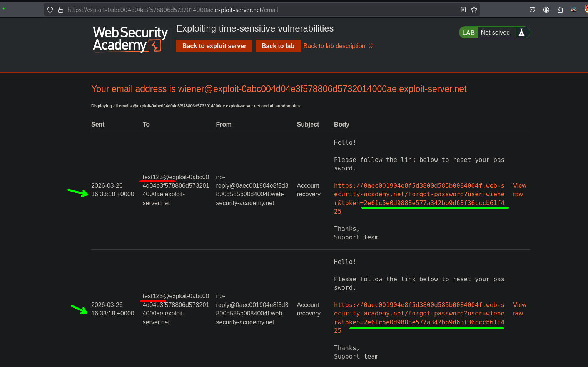Open the Back to lab description link
Viewport: 588px width, 367px height.
(x=334, y=46)
